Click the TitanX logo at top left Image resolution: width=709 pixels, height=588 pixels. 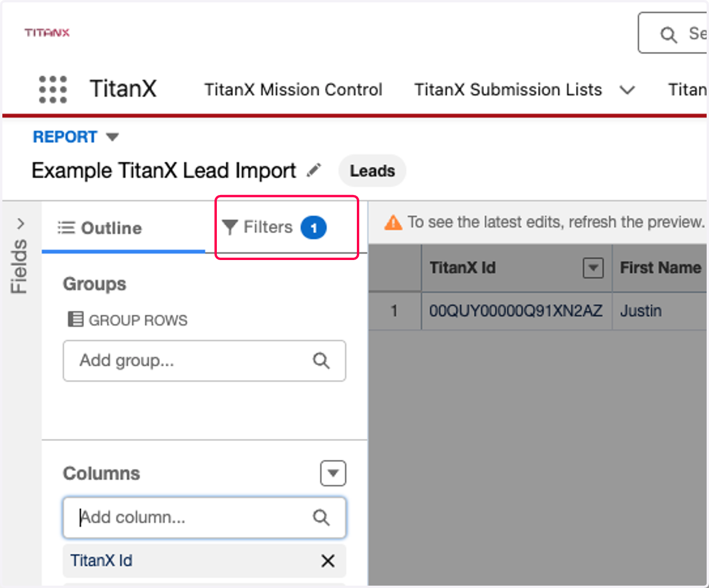(x=47, y=33)
